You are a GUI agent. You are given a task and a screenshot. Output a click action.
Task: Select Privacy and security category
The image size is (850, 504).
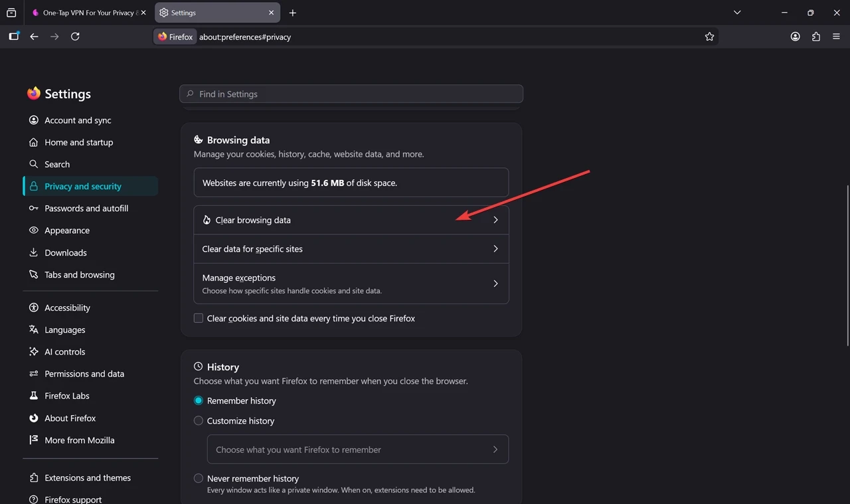pyautogui.click(x=90, y=187)
